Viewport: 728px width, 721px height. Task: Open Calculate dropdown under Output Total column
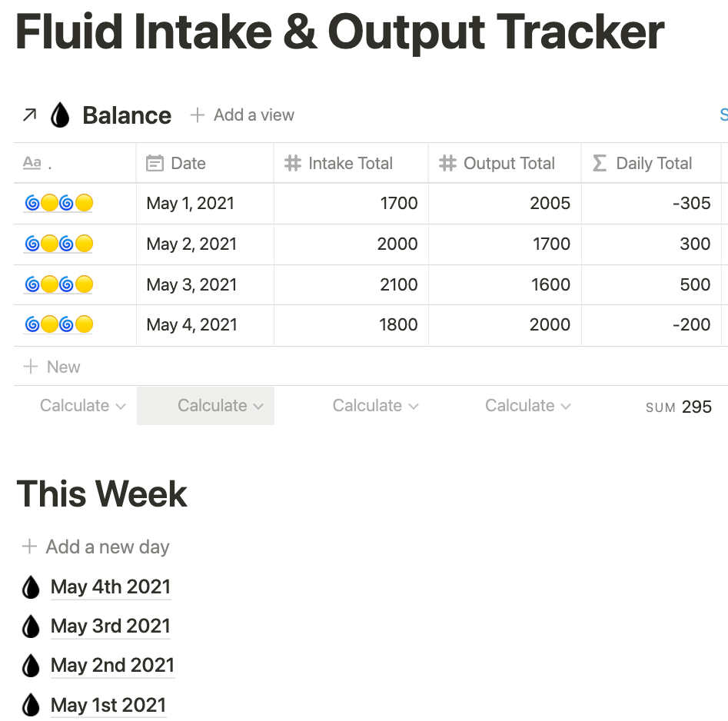[x=527, y=406]
